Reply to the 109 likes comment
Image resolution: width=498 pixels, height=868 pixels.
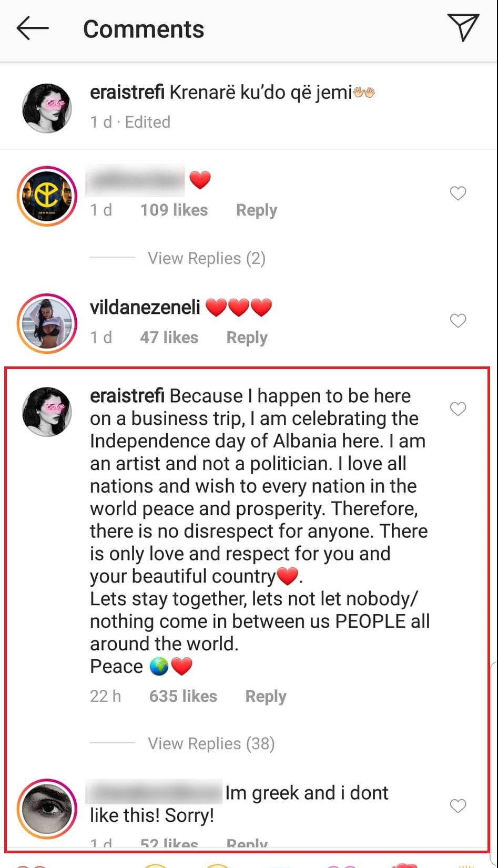pos(256,210)
